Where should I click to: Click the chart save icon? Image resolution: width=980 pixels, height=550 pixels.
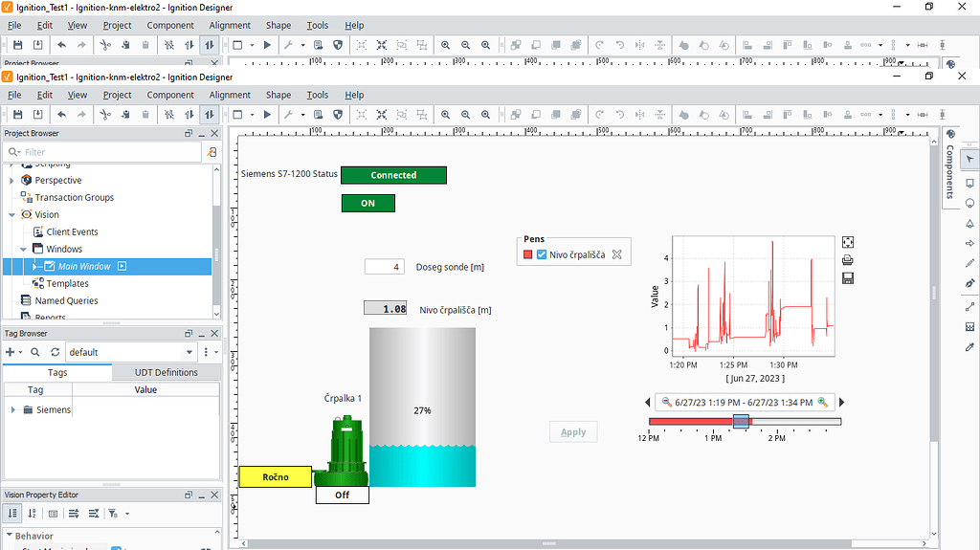pyautogui.click(x=848, y=278)
